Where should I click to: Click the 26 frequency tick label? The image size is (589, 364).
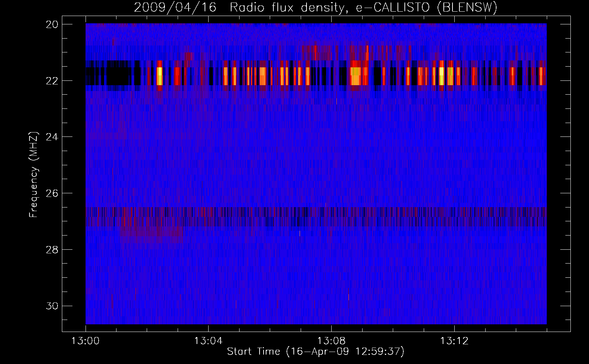click(52, 193)
